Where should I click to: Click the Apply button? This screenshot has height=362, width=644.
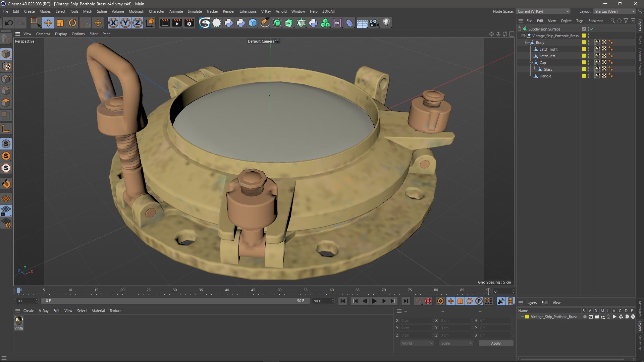click(496, 343)
